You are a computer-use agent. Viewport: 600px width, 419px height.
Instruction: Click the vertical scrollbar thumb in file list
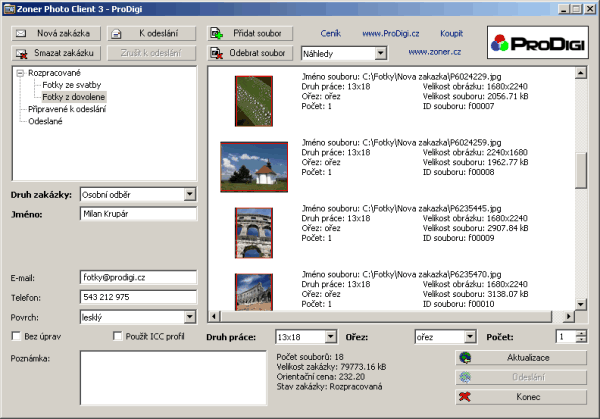pyautogui.click(x=581, y=170)
